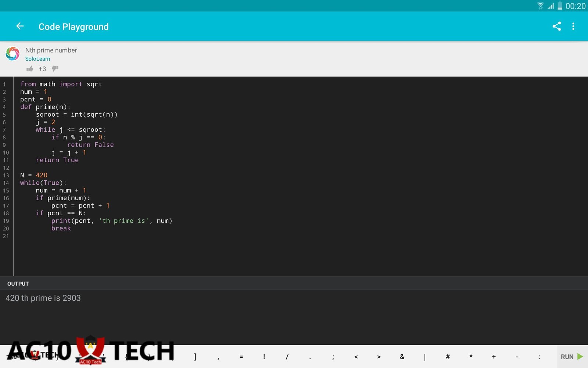This screenshot has height=368, width=588.
Task: Insert an asterisk from the symbol bar
Action: point(471,357)
